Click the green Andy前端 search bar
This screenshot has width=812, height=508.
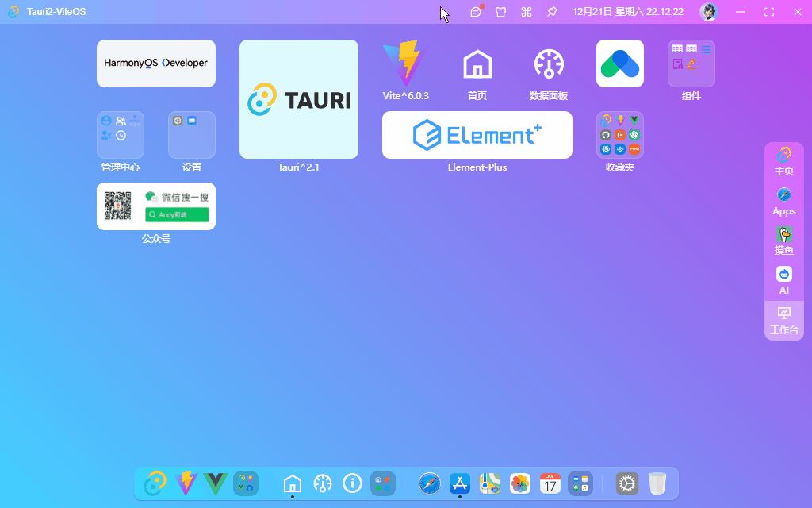pyautogui.click(x=177, y=214)
